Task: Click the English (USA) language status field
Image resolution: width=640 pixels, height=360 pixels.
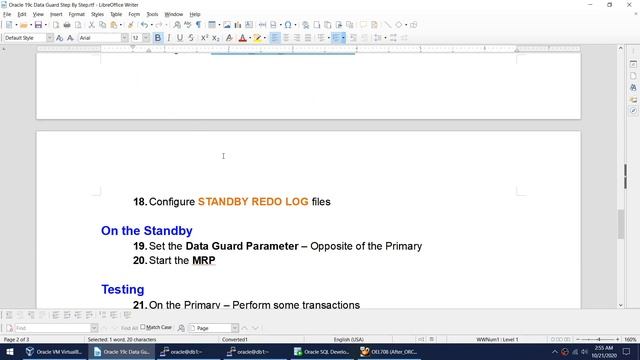Action: click(x=349, y=340)
